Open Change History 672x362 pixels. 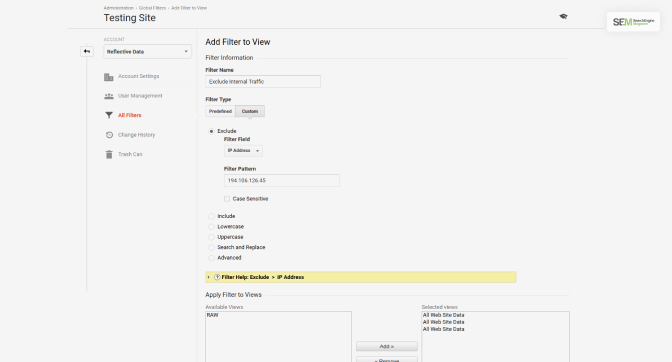(136, 135)
